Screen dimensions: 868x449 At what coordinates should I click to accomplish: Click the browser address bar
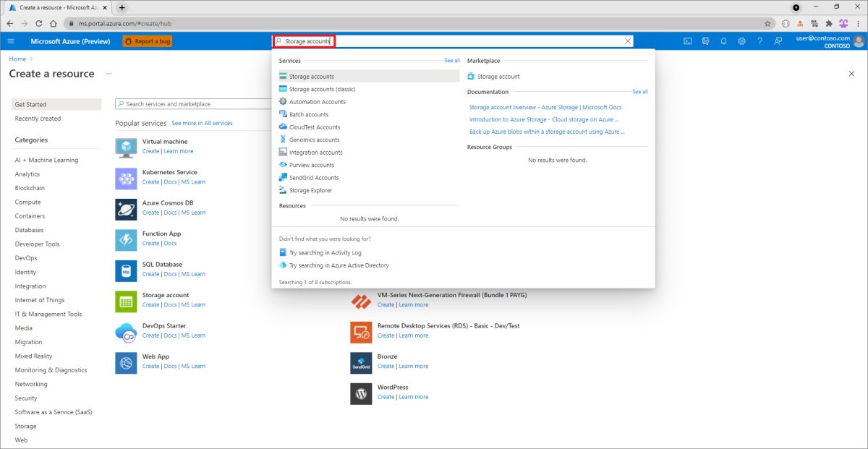[412, 23]
